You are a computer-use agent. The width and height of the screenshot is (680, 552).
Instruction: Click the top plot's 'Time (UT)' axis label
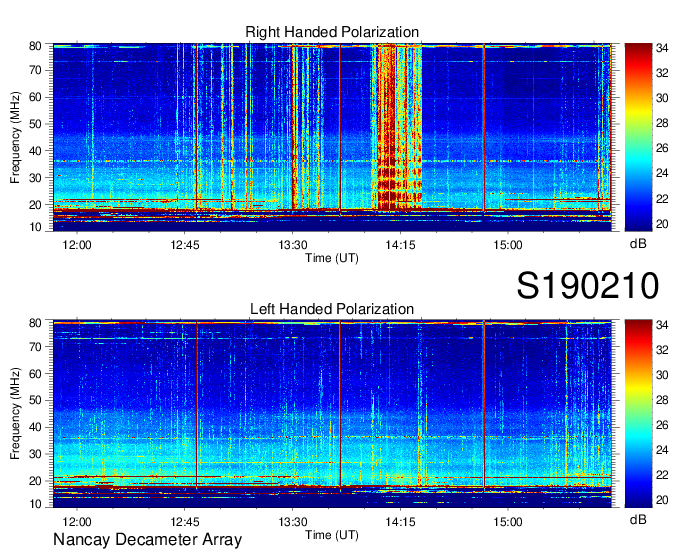332,258
